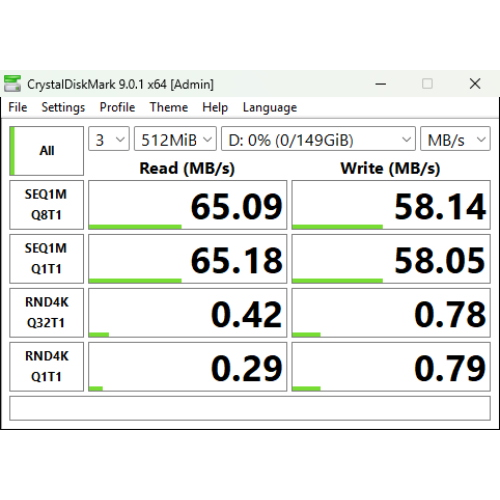Screen dimensions: 500x500
Task: Open the Theme menu
Action: (169, 107)
